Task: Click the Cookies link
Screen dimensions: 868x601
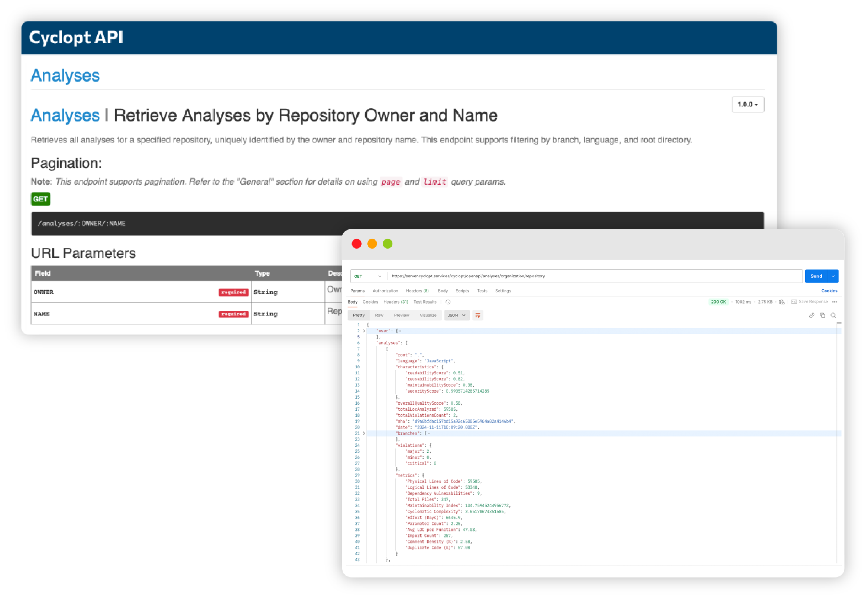Action: [x=829, y=291]
